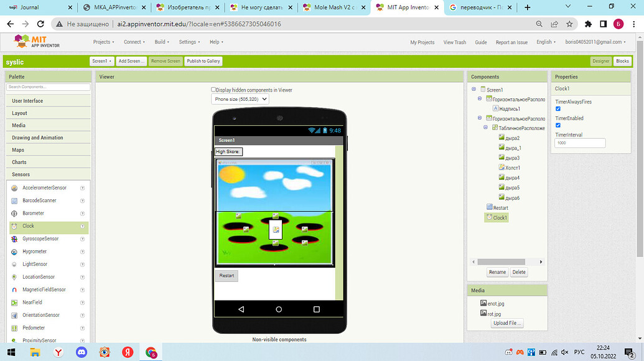The height and width of the screenshot is (361, 644).
Task: Open the Screen1 selector dropdown
Action: pos(102,61)
